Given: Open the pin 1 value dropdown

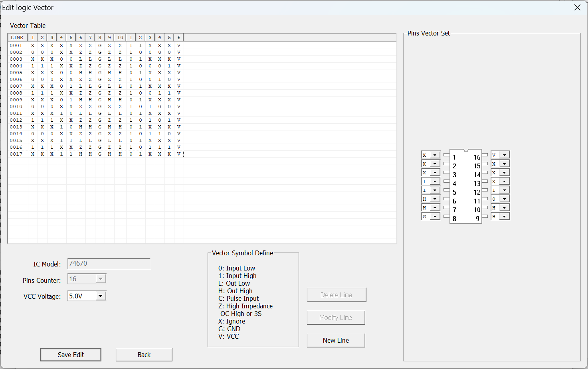Looking at the screenshot, I should (x=435, y=155).
